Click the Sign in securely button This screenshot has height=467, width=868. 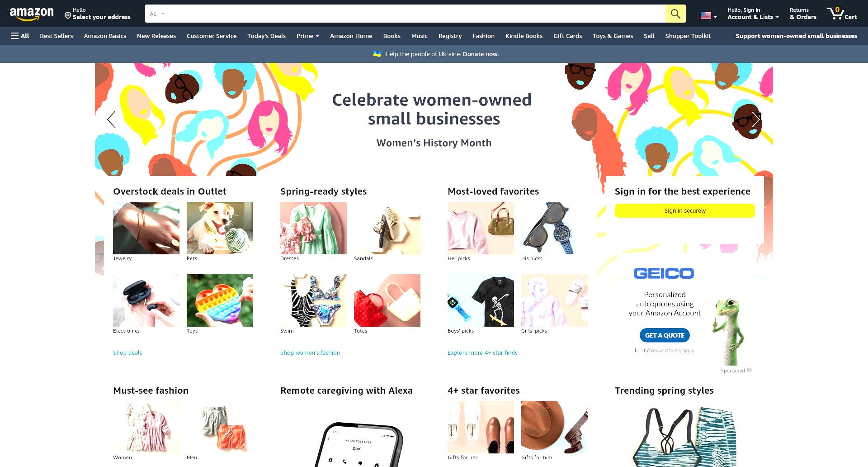684,210
